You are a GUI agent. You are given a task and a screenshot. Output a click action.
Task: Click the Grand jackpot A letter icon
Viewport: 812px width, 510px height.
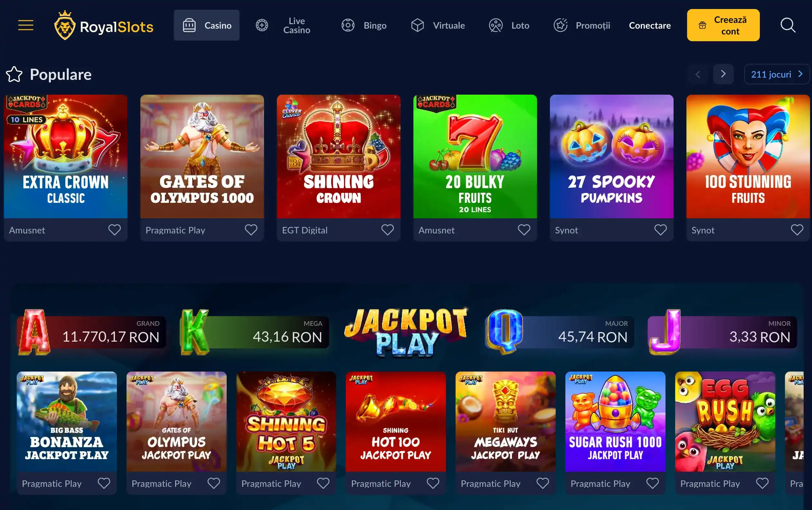[34, 332]
